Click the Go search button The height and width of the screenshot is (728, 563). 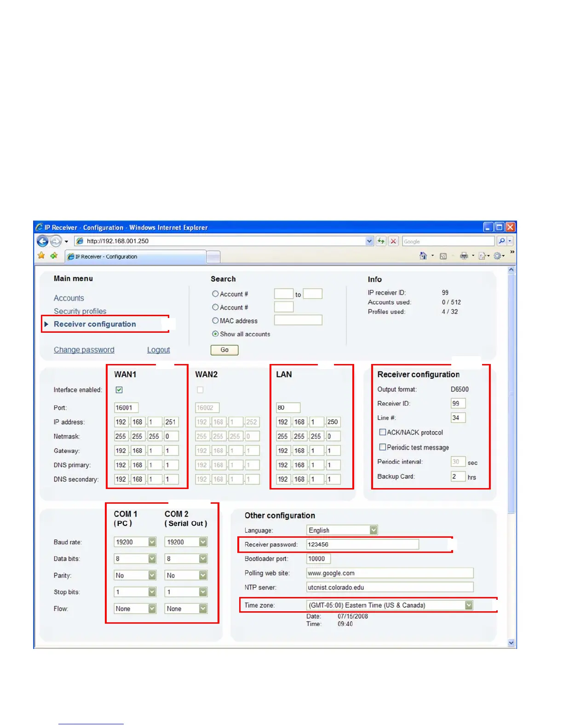pos(224,350)
